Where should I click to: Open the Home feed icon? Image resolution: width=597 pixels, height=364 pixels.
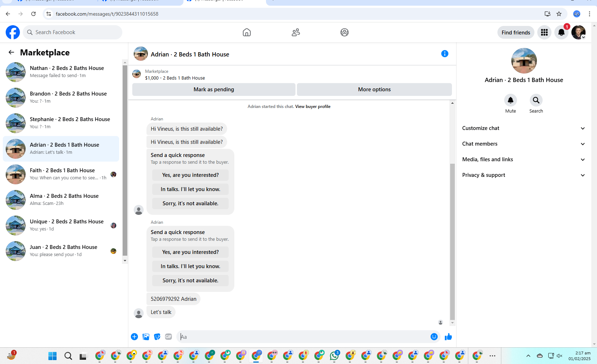[247, 32]
